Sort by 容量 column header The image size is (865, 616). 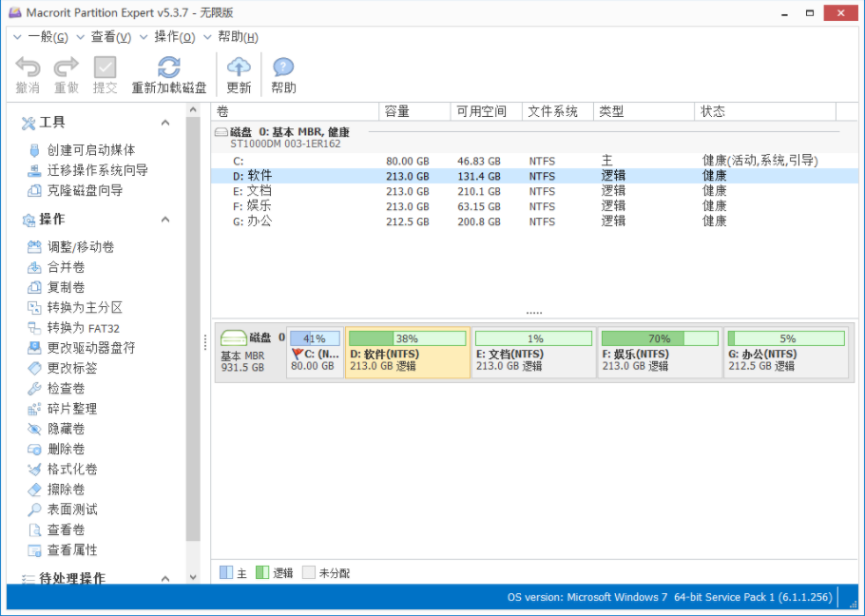(414, 111)
